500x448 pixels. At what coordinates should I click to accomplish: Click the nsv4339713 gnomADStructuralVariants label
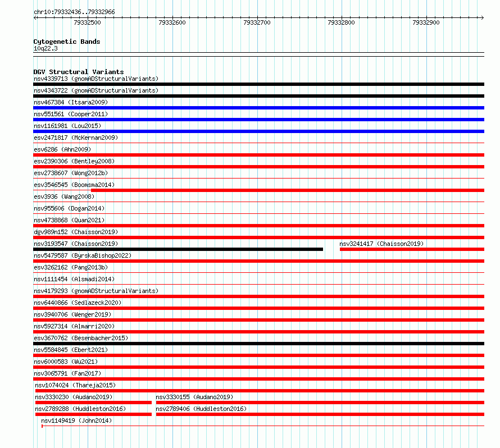click(96, 79)
